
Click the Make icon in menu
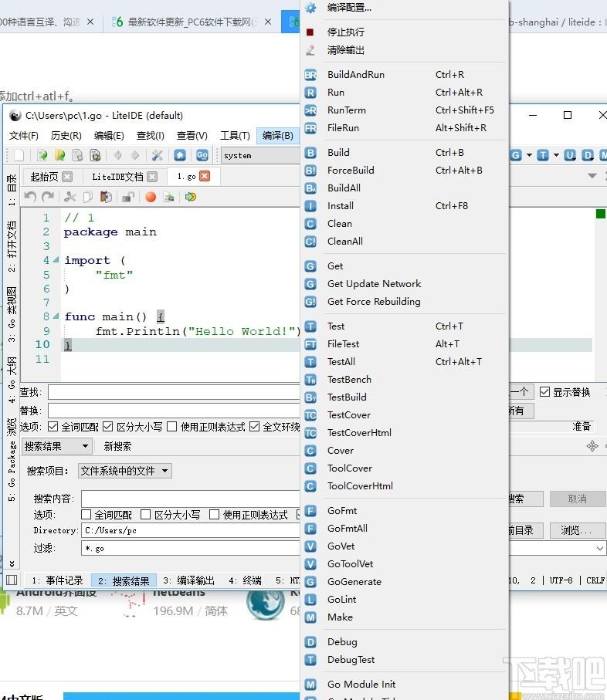click(x=310, y=617)
